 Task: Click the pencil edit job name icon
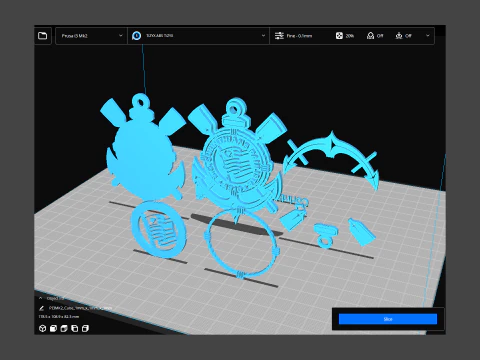click(41, 308)
